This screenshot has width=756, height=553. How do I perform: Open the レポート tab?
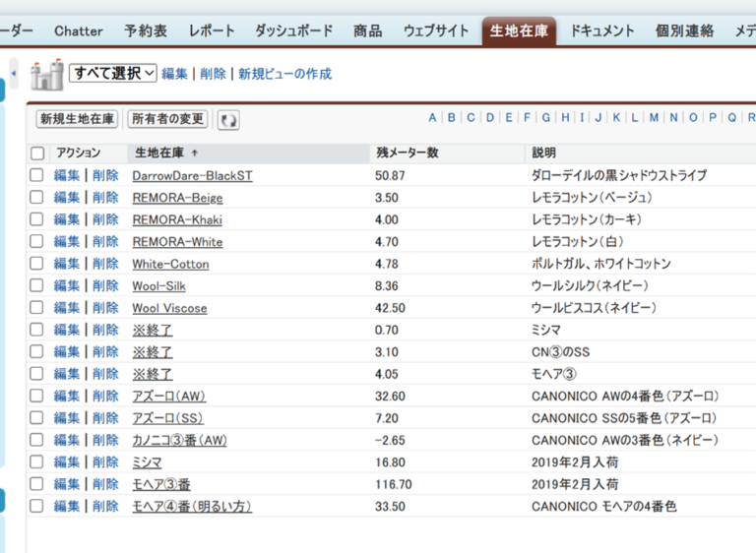click(212, 31)
